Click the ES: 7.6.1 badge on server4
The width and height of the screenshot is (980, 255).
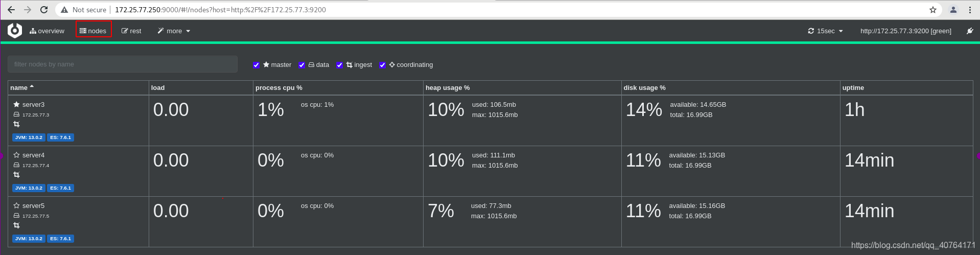60,188
